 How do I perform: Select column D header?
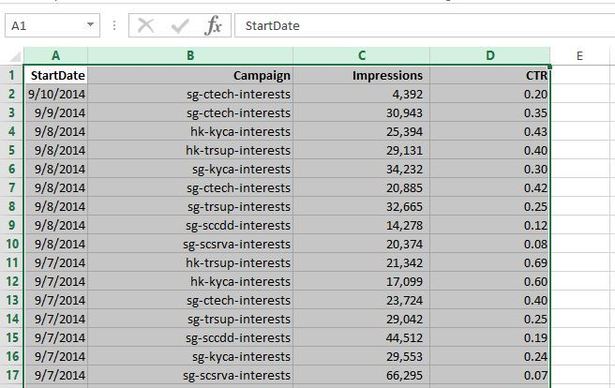[490, 56]
